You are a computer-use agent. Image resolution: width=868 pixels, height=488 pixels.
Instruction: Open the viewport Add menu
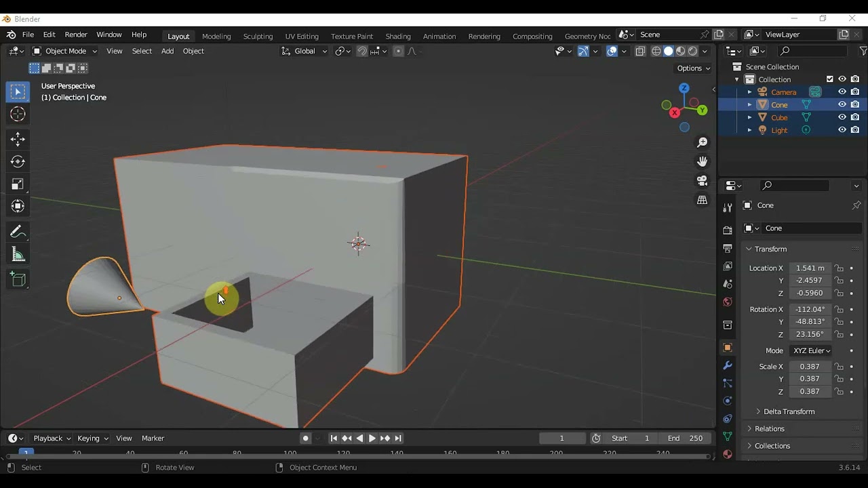tap(167, 51)
